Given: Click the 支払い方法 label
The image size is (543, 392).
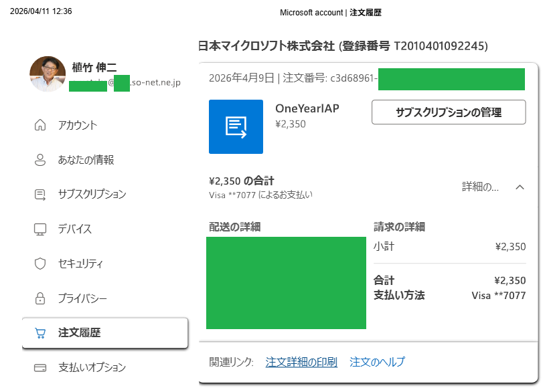Looking at the screenshot, I should tap(399, 295).
